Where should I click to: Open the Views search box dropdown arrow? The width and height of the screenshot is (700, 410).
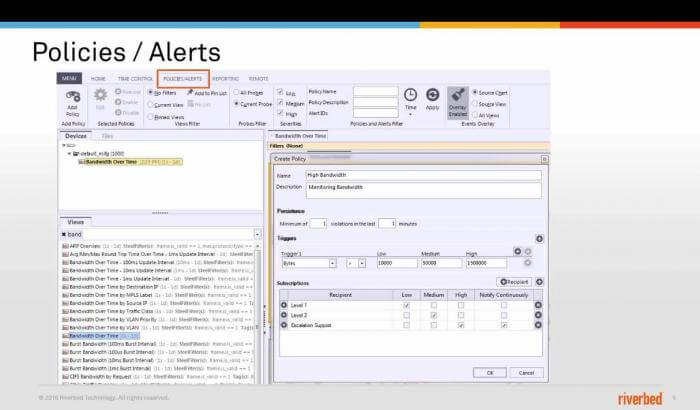click(x=257, y=234)
